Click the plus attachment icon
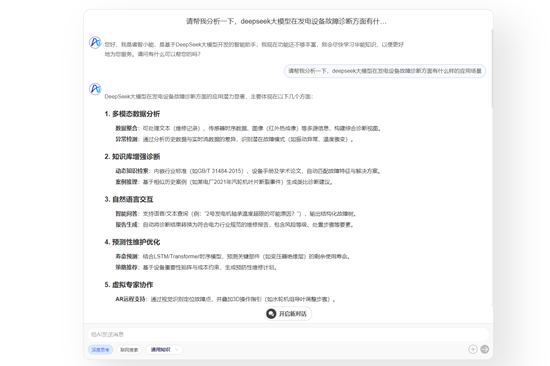Screen dimensions: 550x366 point(473,349)
